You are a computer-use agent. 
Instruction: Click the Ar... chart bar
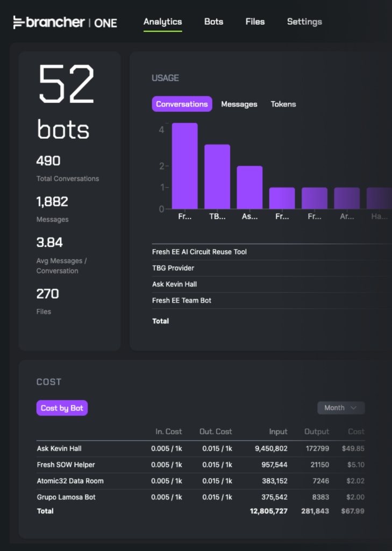pos(347,198)
